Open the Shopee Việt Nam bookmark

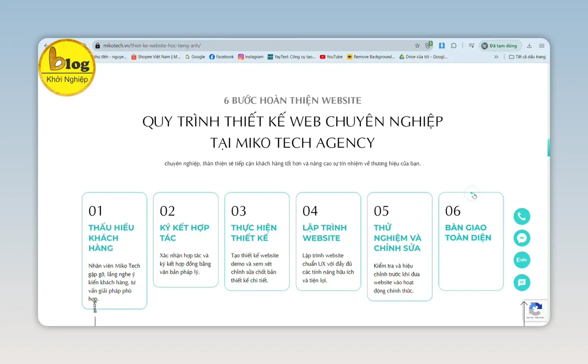click(x=156, y=57)
